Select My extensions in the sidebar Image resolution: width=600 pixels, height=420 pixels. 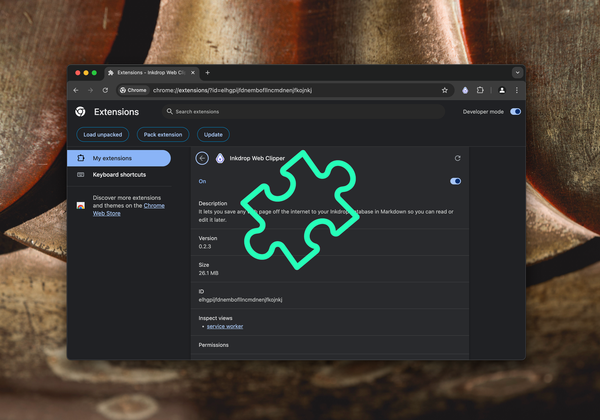[x=119, y=158]
